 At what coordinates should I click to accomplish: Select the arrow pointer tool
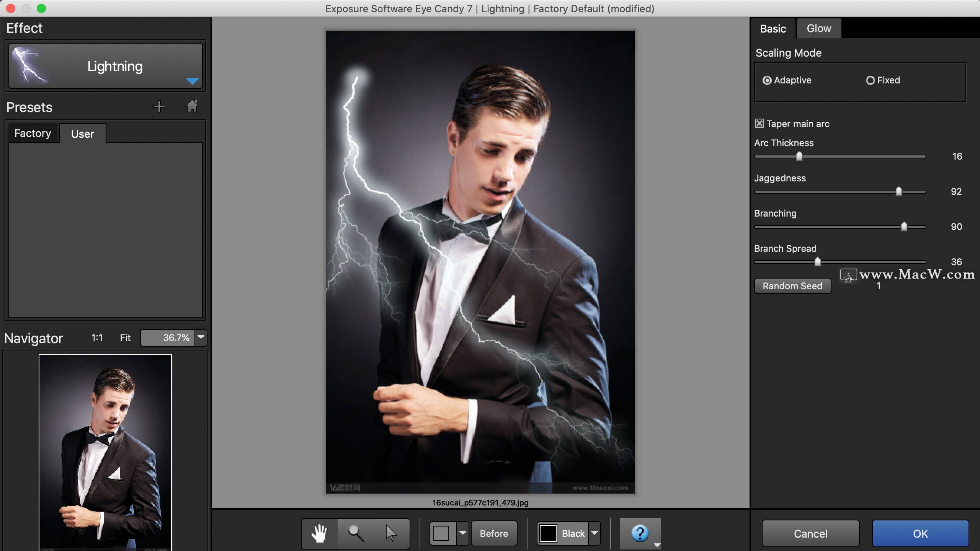pyautogui.click(x=391, y=533)
